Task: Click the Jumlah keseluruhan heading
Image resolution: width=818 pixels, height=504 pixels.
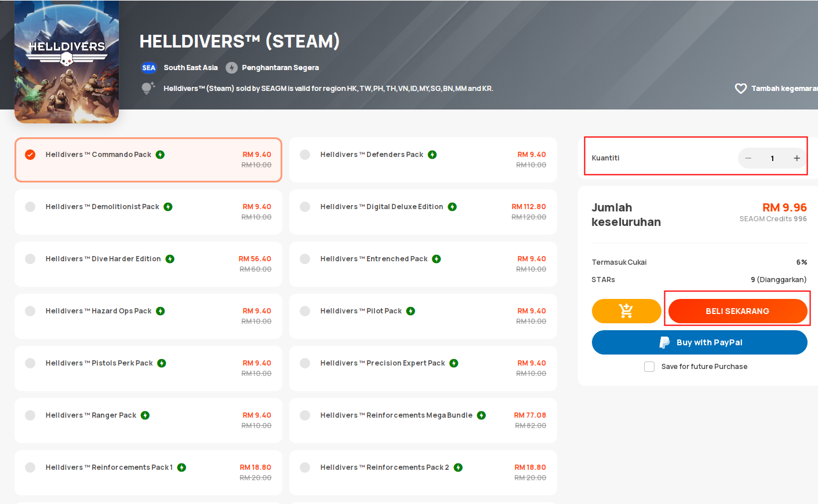Action: coord(626,215)
